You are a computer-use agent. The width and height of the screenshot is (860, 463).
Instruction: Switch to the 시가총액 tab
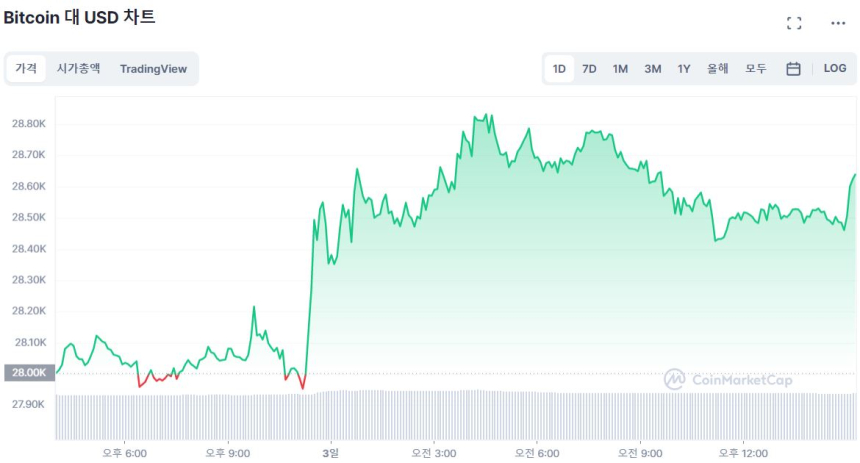pyautogui.click(x=78, y=69)
